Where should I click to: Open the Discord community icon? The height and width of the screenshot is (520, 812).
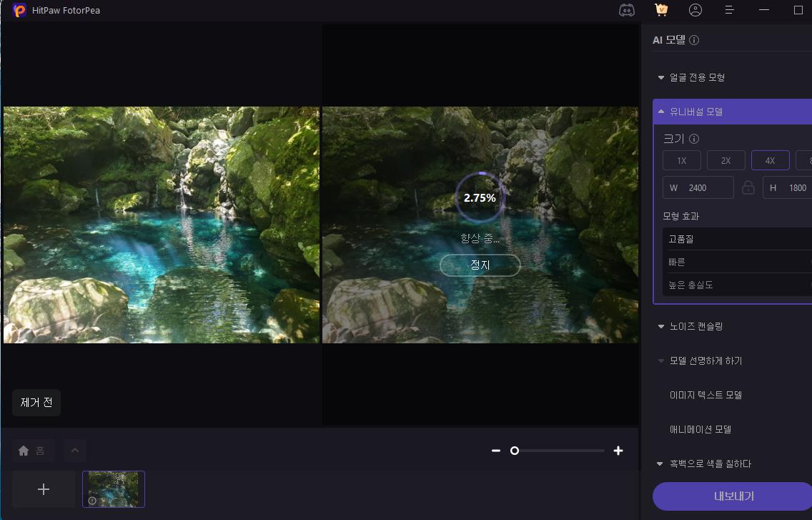626,10
